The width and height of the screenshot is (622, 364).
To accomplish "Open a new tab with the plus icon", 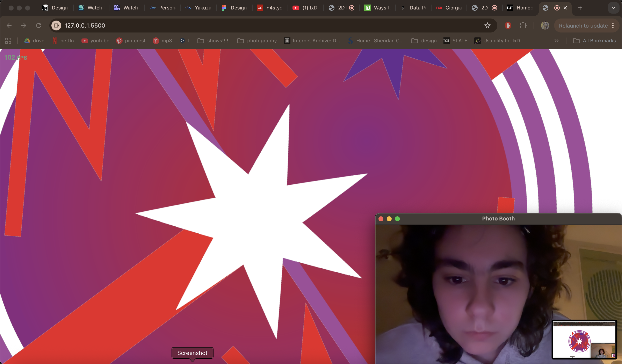I will pos(580,8).
